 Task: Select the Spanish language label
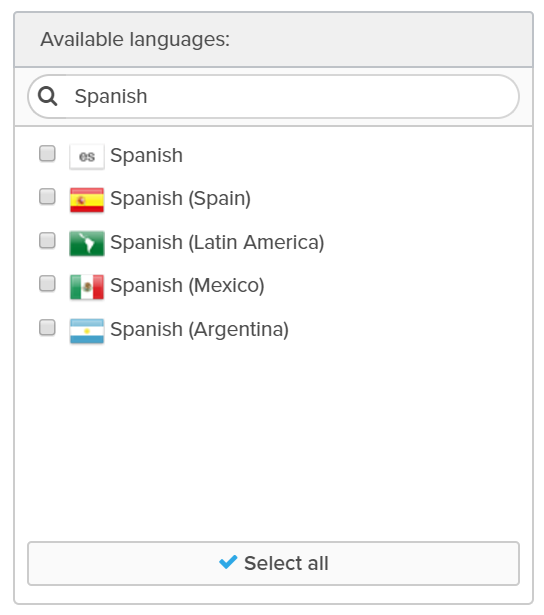(146, 155)
